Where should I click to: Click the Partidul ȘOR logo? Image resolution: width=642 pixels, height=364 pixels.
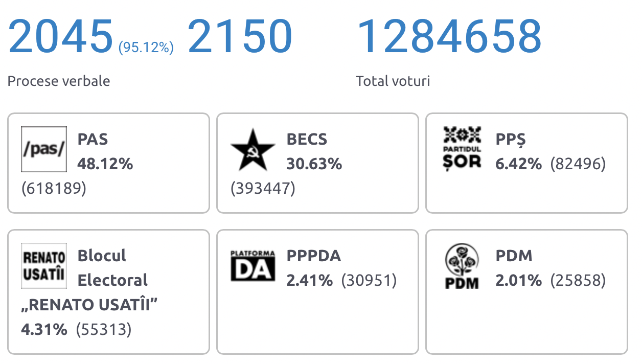[x=462, y=148]
